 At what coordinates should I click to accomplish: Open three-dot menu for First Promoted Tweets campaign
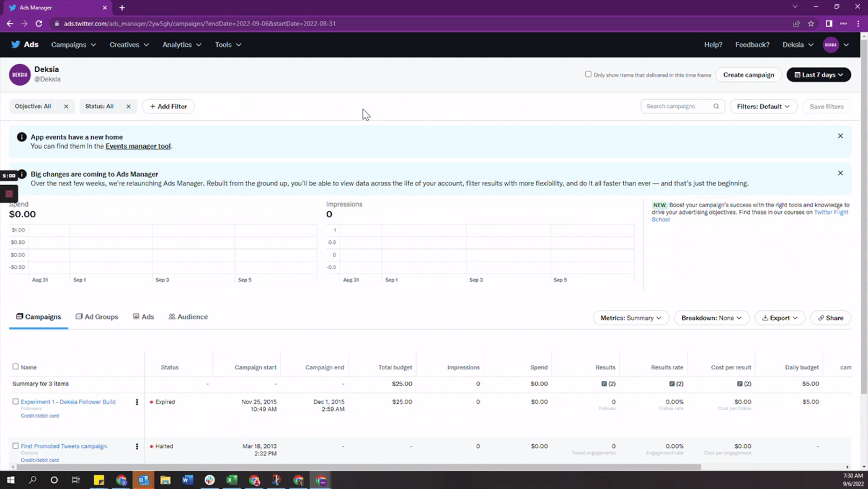(x=137, y=446)
